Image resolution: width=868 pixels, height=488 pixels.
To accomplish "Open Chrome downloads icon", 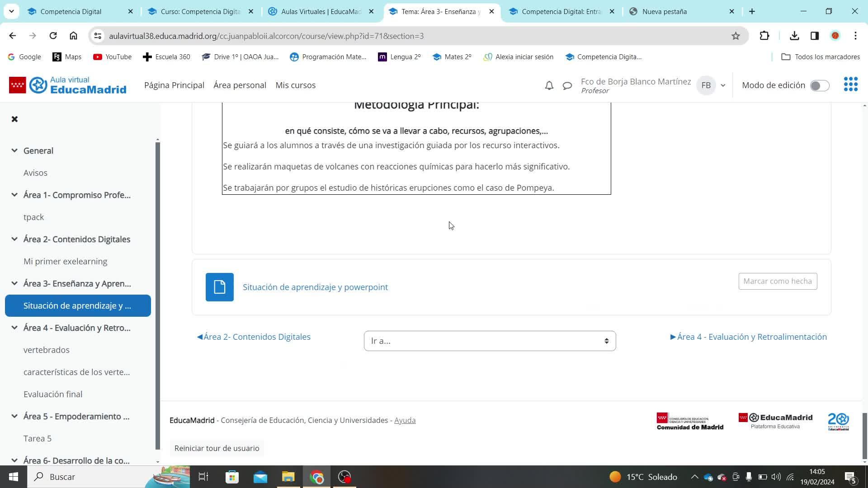I will 794,36.
